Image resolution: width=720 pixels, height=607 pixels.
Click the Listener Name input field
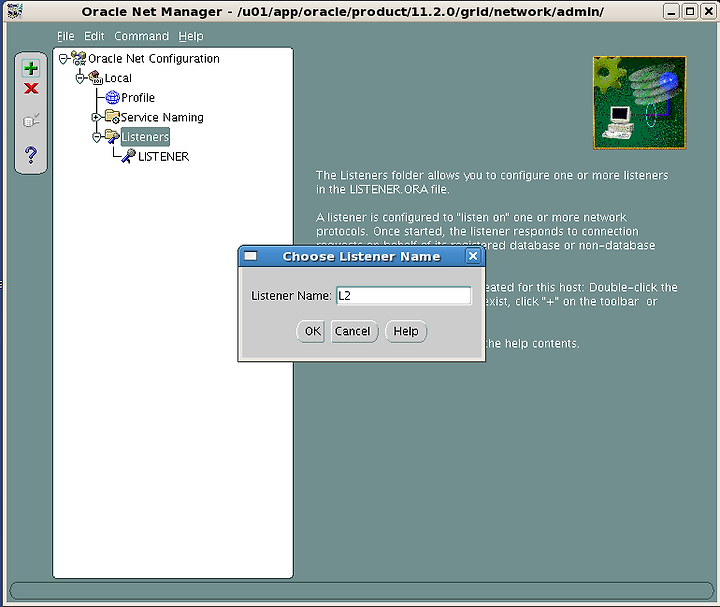[x=404, y=296]
